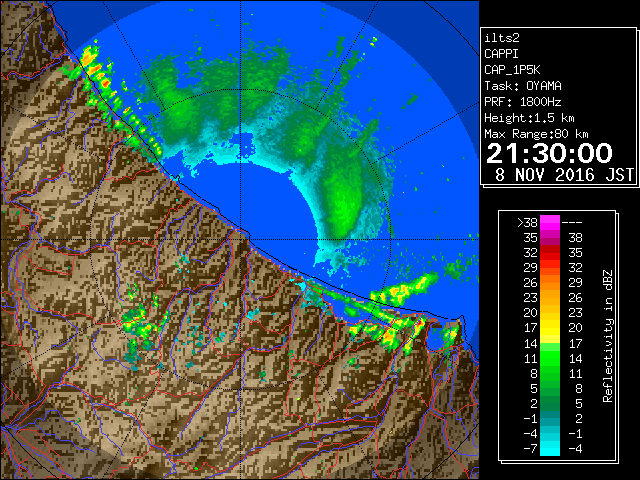Image resolution: width=640 pixels, height=480 pixels.
Task: Pick the red 32–35 dBZ swatch
Action: 550,253
